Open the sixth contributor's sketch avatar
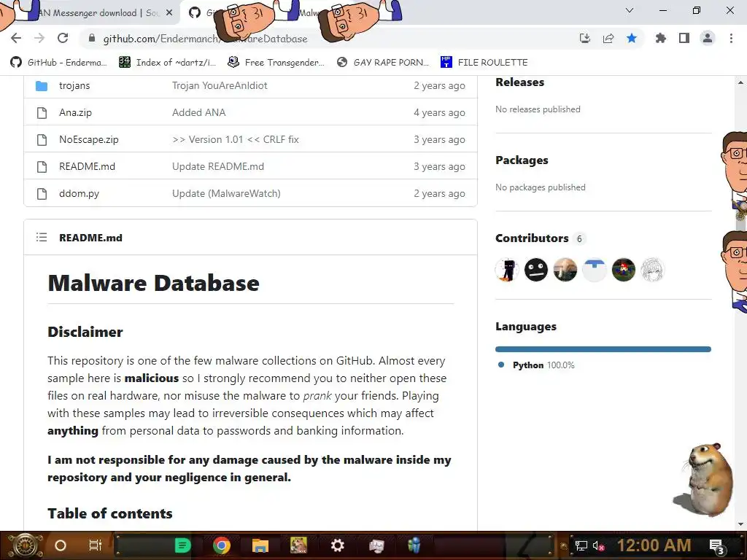The image size is (747, 560). pos(652,270)
